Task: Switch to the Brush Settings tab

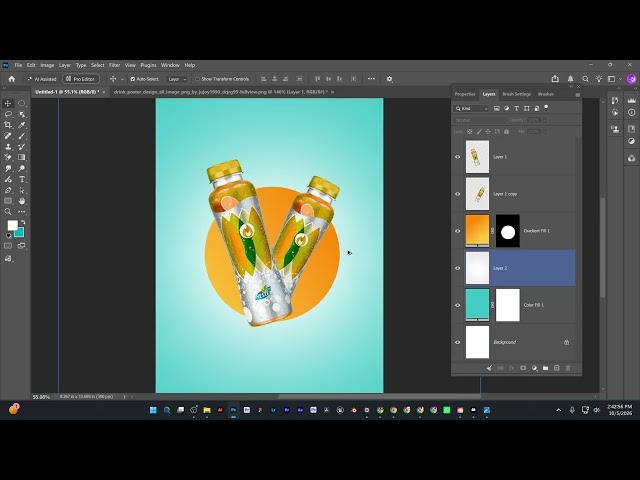Action: point(517,94)
